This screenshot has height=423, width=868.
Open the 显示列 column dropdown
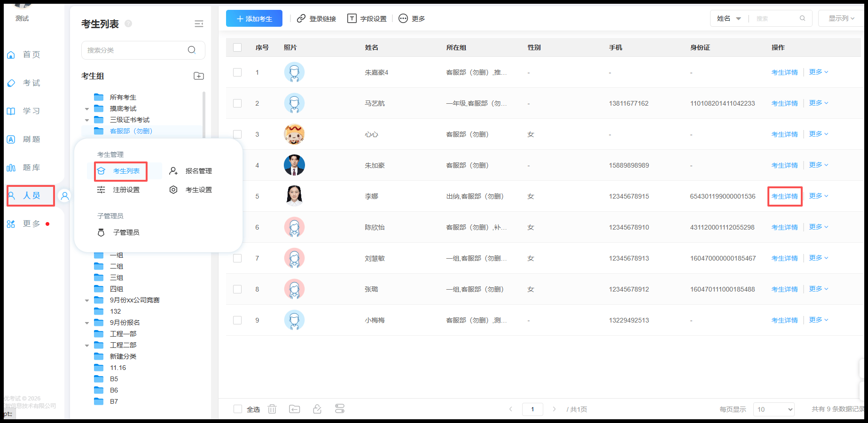tap(841, 18)
